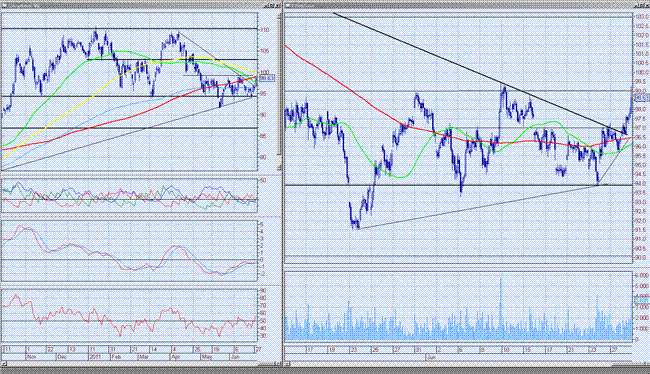Select the 90.0 price level on the right chart axis

641,257
